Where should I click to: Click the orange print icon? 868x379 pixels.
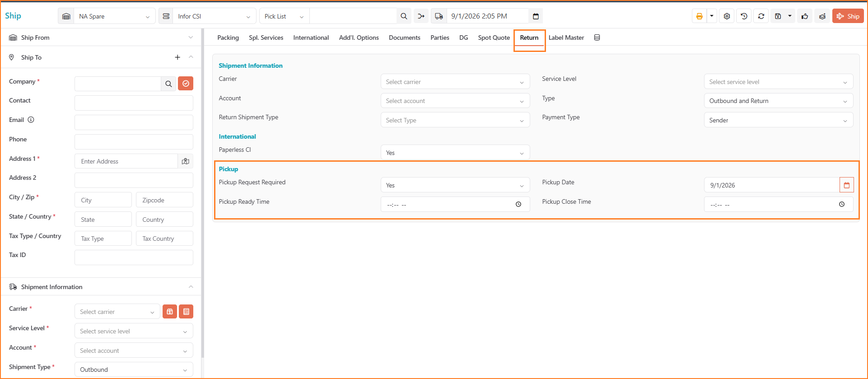(x=699, y=16)
